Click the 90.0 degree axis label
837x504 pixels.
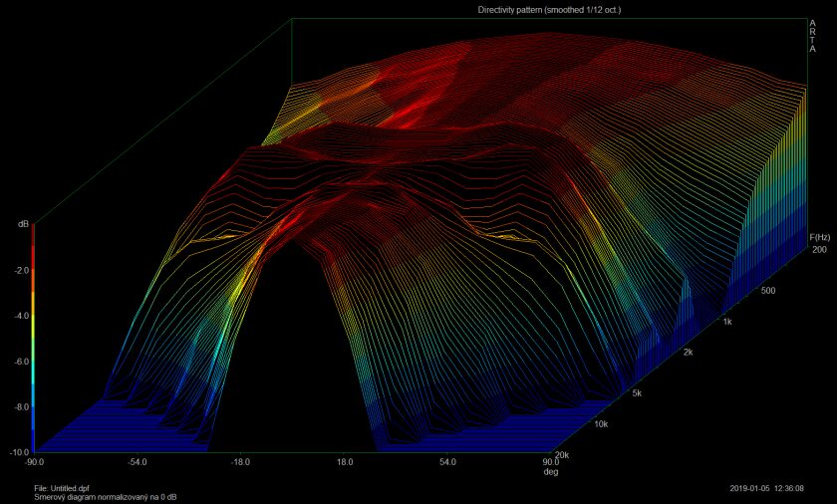pos(550,462)
